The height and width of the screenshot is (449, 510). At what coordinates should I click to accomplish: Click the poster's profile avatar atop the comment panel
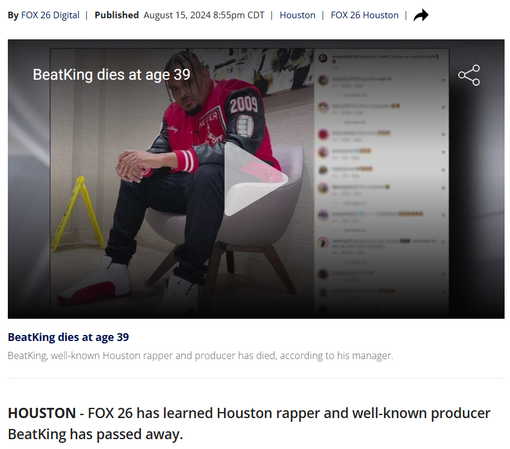click(x=323, y=58)
